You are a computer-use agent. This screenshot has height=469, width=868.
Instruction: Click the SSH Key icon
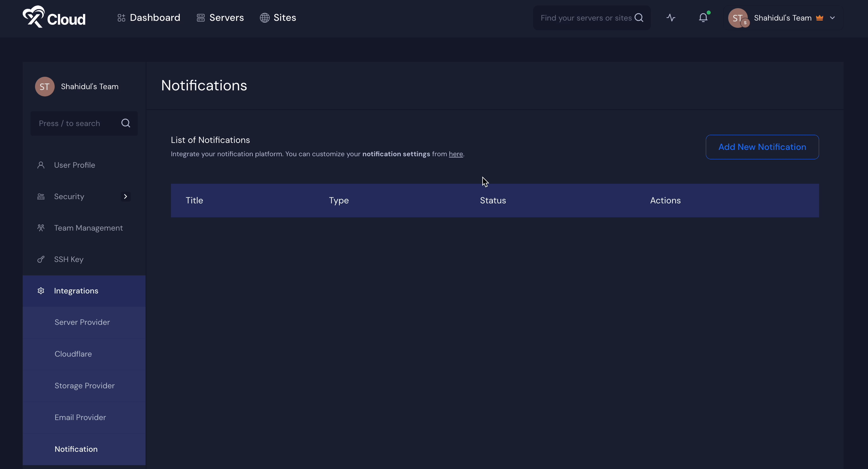(41, 259)
